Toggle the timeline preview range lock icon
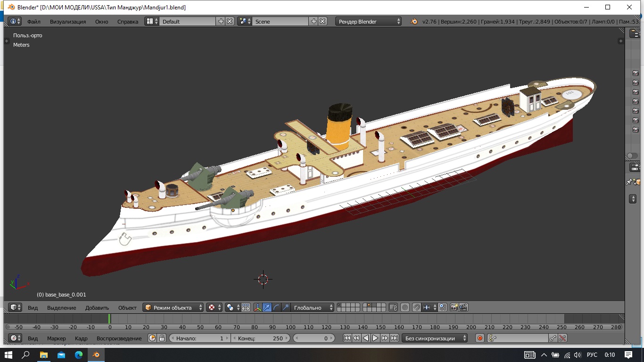Screen dimensions: 644x362 [162, 338]
